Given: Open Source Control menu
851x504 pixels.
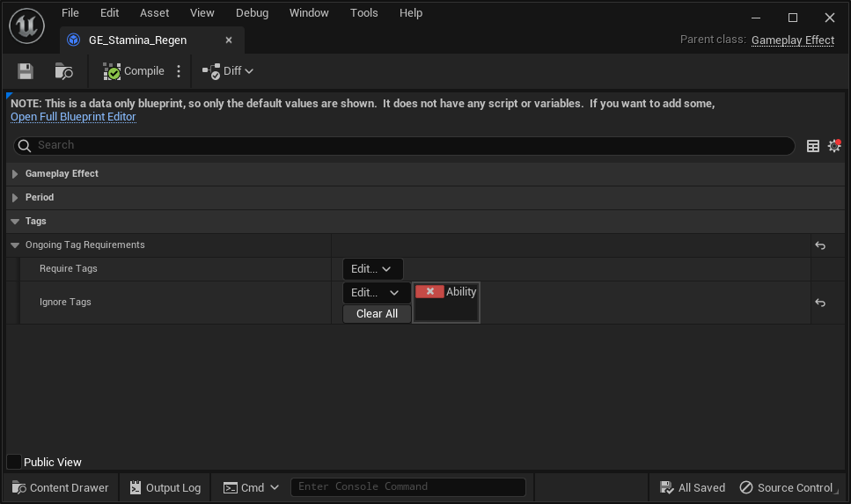Looking at the screenshot, I should coord(788,487).
